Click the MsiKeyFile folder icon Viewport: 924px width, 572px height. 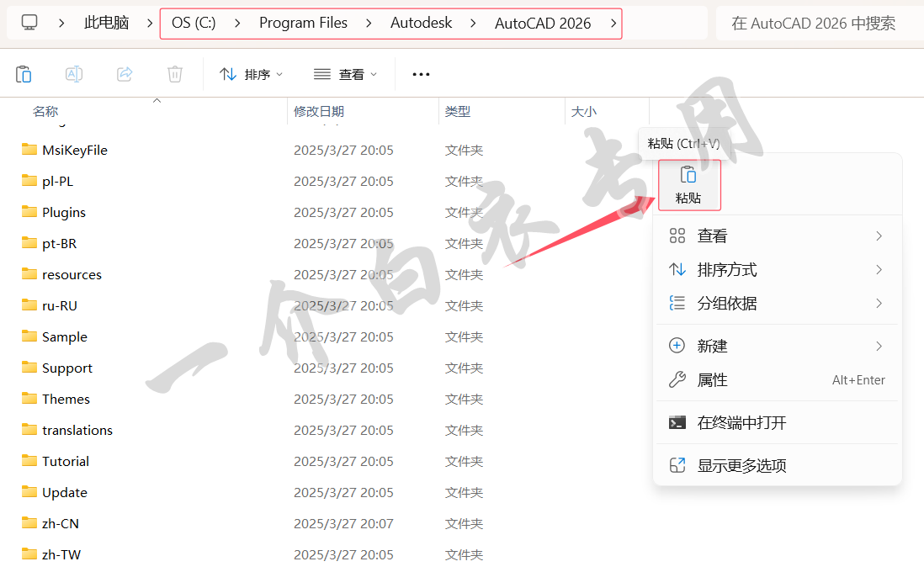pos(29,149)
